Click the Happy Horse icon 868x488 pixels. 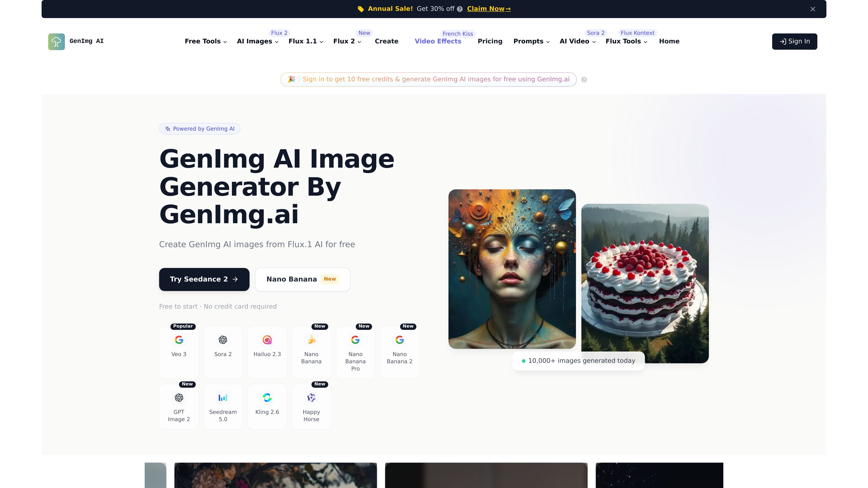point(311,398)
